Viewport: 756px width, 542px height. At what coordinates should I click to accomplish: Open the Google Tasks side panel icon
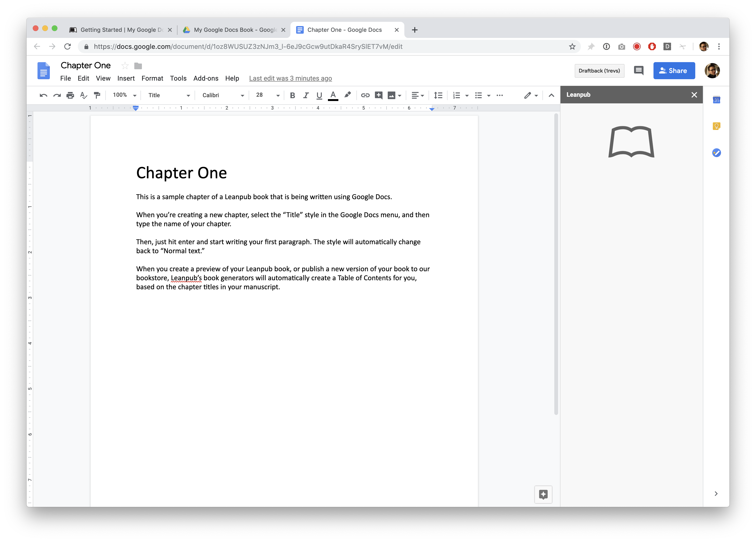point(716,153)
